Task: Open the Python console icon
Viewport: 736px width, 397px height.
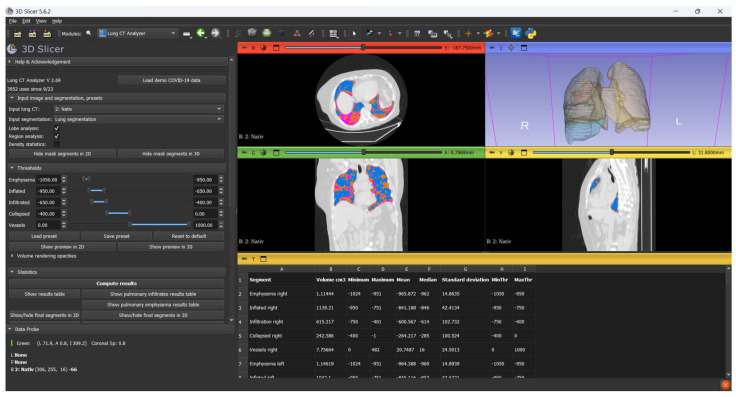Action: pyautogui.click(x=531, y=33)
